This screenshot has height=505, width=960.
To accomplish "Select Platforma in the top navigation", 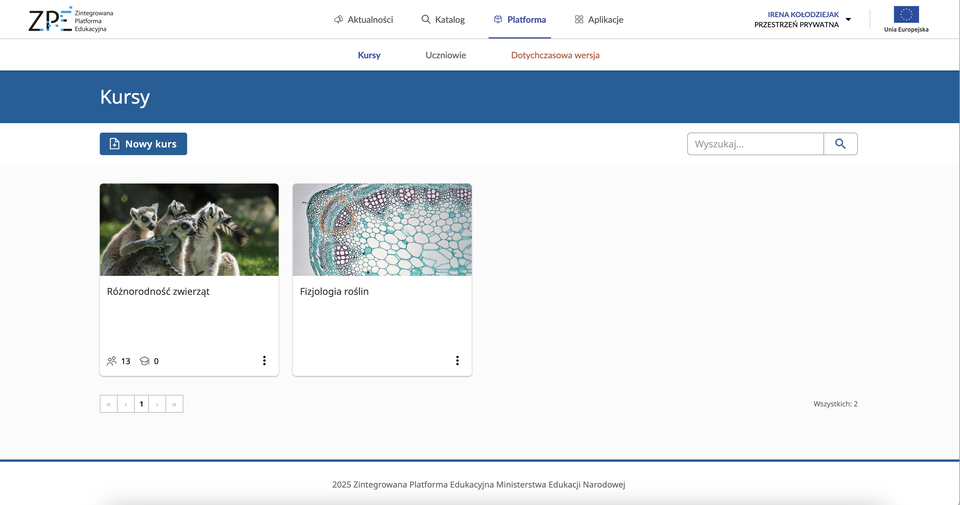I will coord(520,20).
